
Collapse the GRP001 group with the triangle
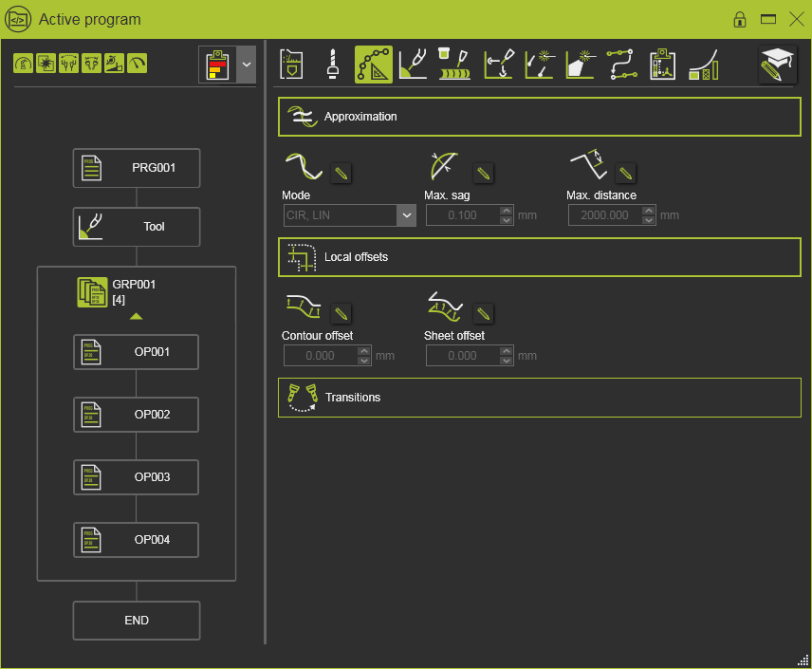pos(137,316)
